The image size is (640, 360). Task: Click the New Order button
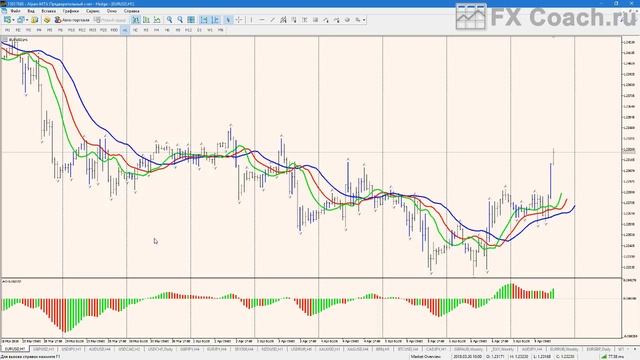[x=110, y=20]
